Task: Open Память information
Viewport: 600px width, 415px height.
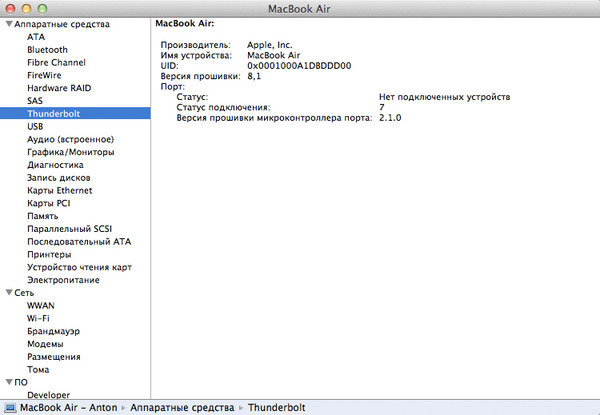Action: (x=42, y=216)
